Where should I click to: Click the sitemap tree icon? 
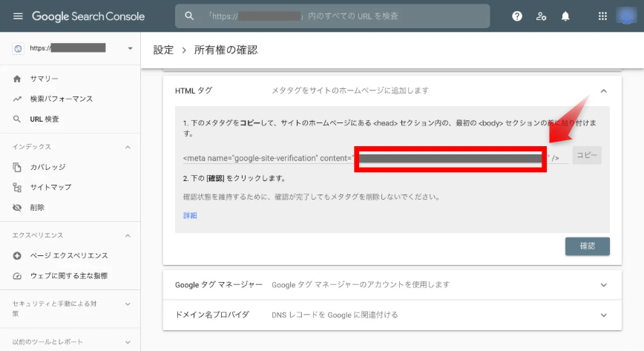tap(17, 188)
